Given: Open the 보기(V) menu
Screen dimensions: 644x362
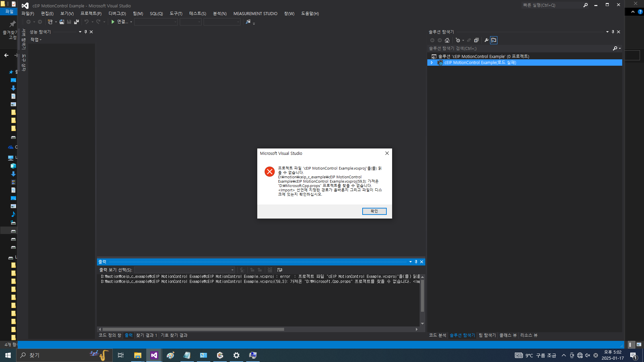Looking at the screenshot, I should [67, 14].
